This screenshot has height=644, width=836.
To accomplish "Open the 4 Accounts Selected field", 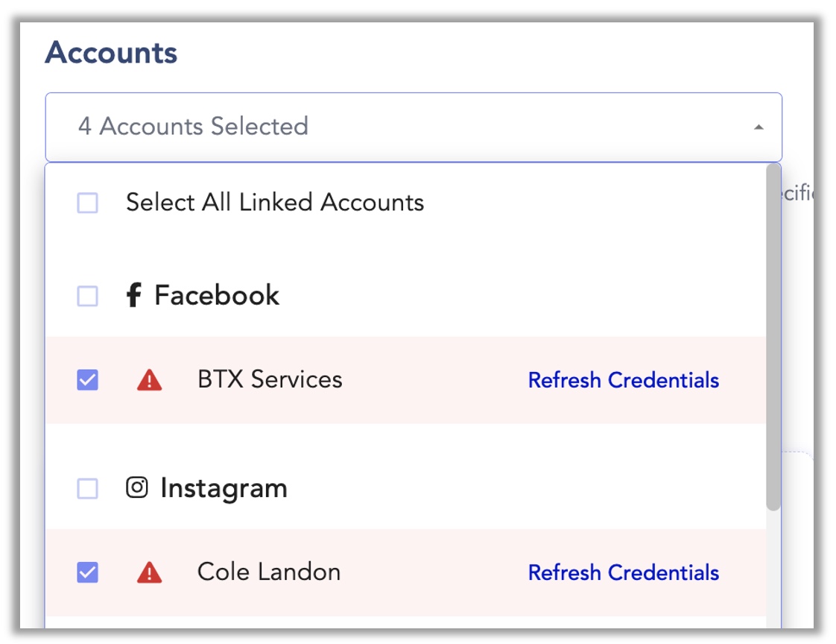I will click(x=414, y=127).
